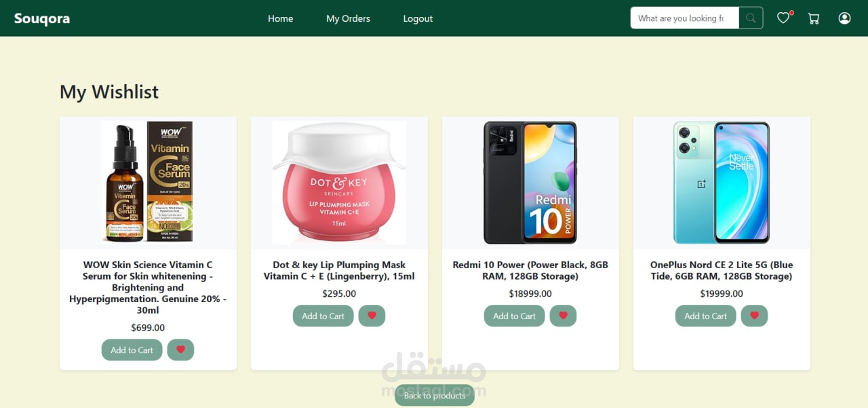Add Dot & key Lip Mask to cart
The image size is (868, 408).
323,316
